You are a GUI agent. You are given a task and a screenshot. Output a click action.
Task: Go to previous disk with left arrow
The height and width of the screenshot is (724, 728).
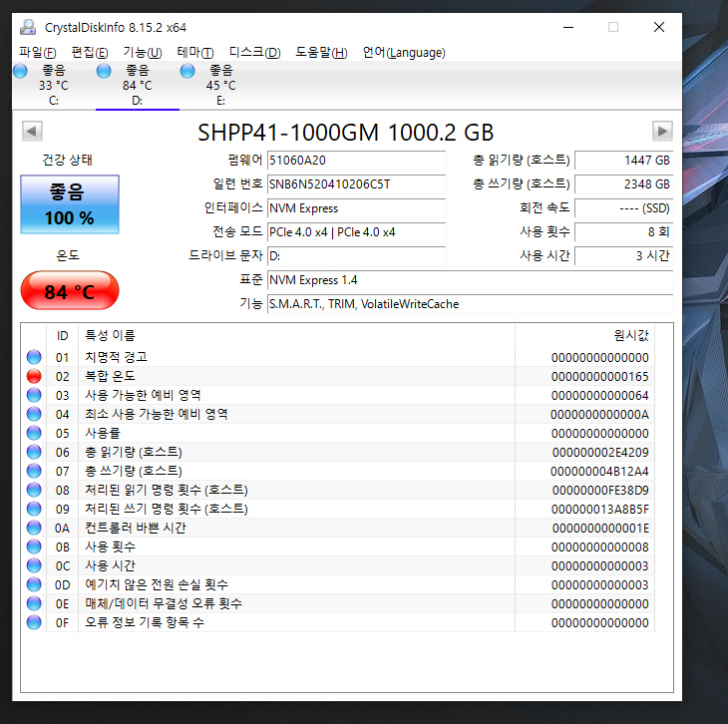pyautogui.click(x=32, y=132)
